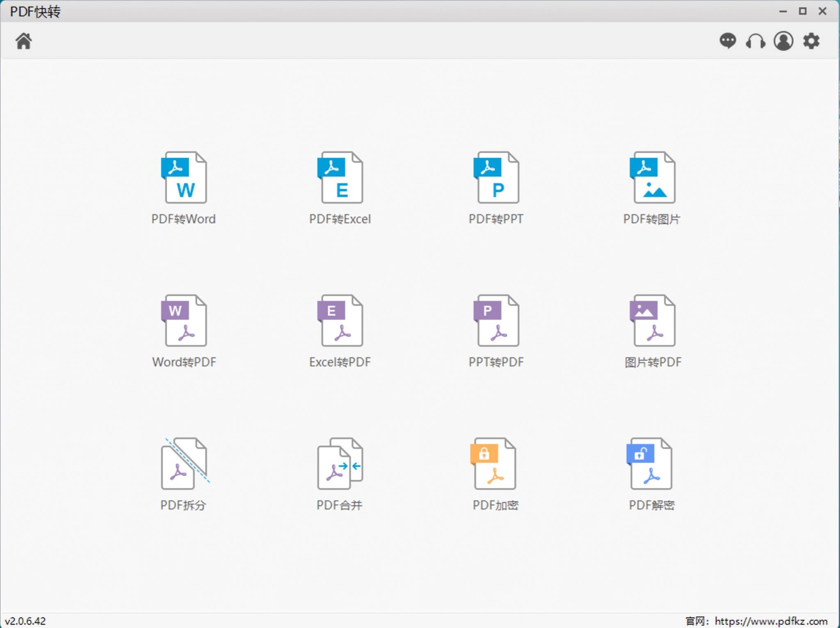Open the user account profile icon

pos(783,41)
